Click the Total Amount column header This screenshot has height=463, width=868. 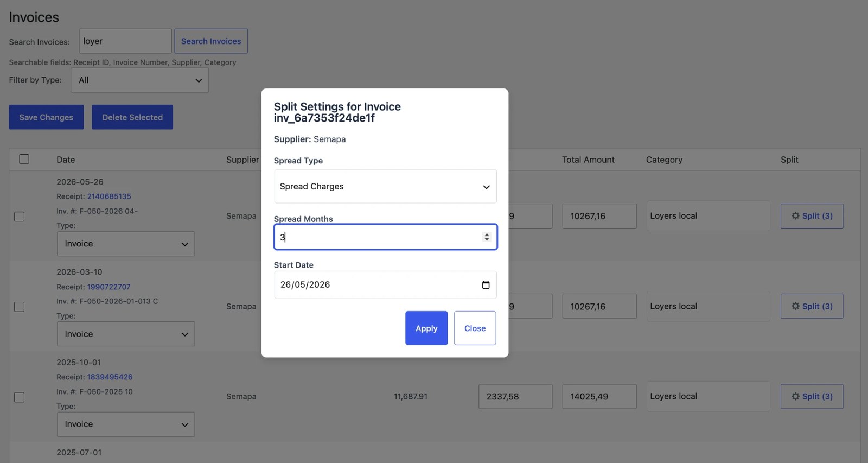(x=588, y=160)
